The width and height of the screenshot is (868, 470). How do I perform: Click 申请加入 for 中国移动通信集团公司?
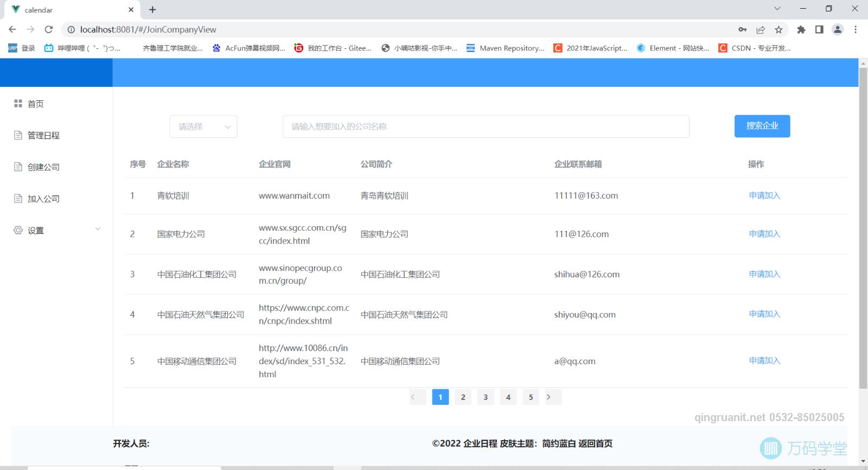[764, 360]
